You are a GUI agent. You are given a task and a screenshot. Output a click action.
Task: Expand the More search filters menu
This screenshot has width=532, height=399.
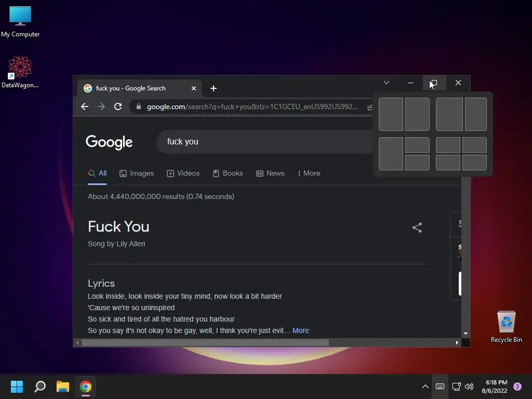tap(309, 174)
